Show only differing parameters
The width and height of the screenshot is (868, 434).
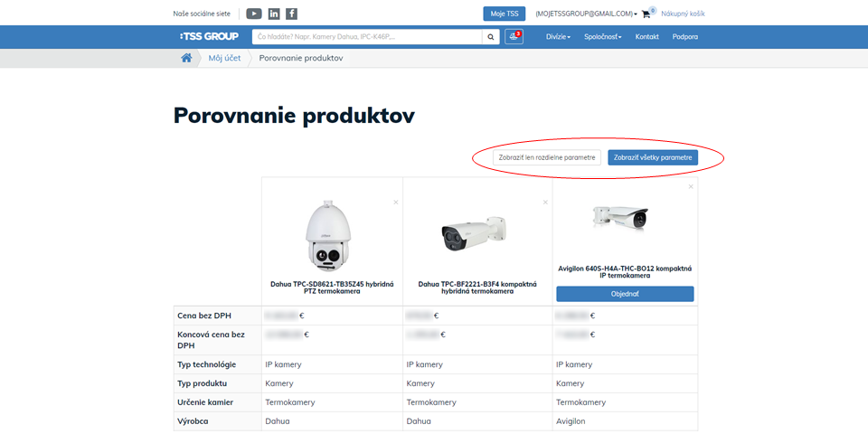[x=548, y=157]
